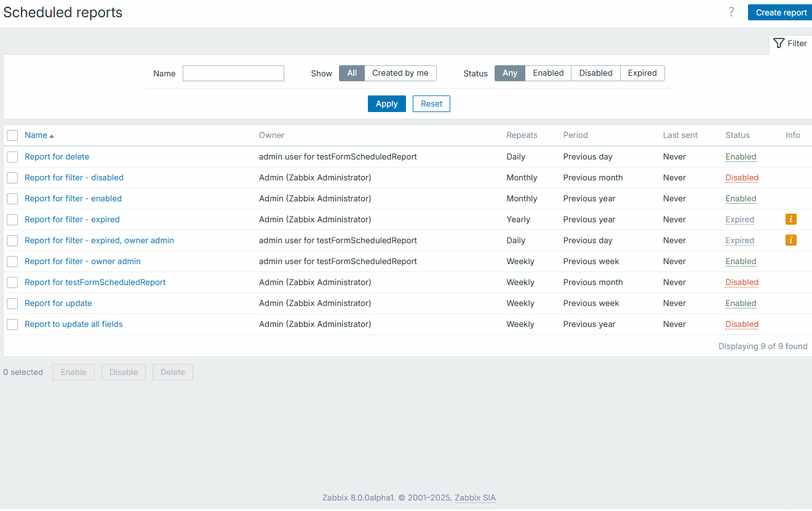Select checkbox for 'Report for update'
Screen dimensions: 812x511
click(12, 304)
